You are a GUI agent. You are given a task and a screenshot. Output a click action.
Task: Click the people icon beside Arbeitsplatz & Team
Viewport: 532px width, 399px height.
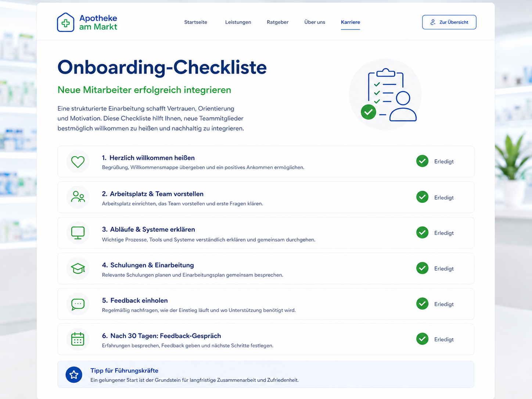point(78,197)
